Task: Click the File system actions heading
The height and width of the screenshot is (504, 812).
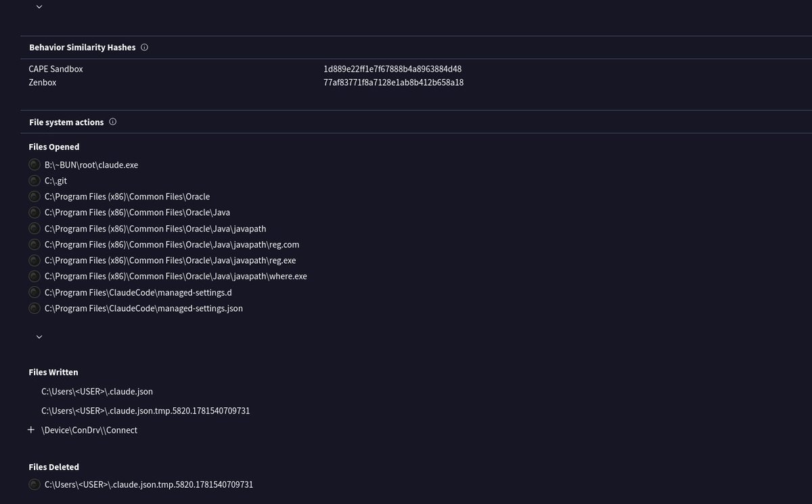Action: (x=66, y=122)
